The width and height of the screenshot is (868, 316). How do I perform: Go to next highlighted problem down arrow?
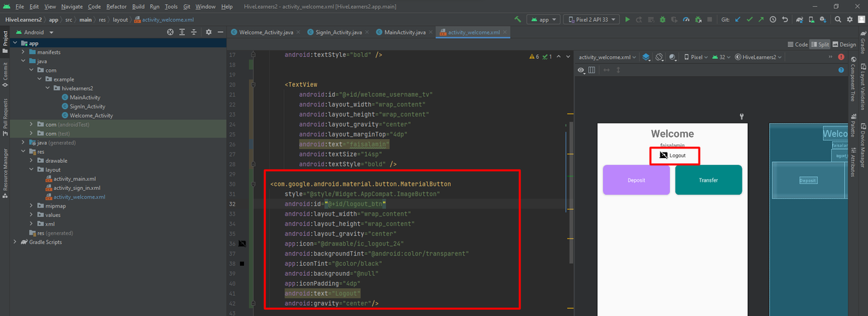568,56
